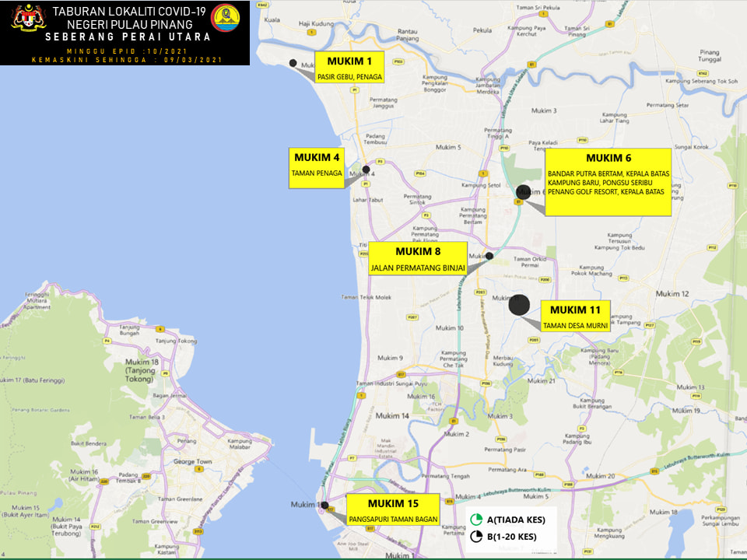Click the Malaysia coat of arms logo
Viewport: 747px width, 560px height.
[x=28, y=18]
